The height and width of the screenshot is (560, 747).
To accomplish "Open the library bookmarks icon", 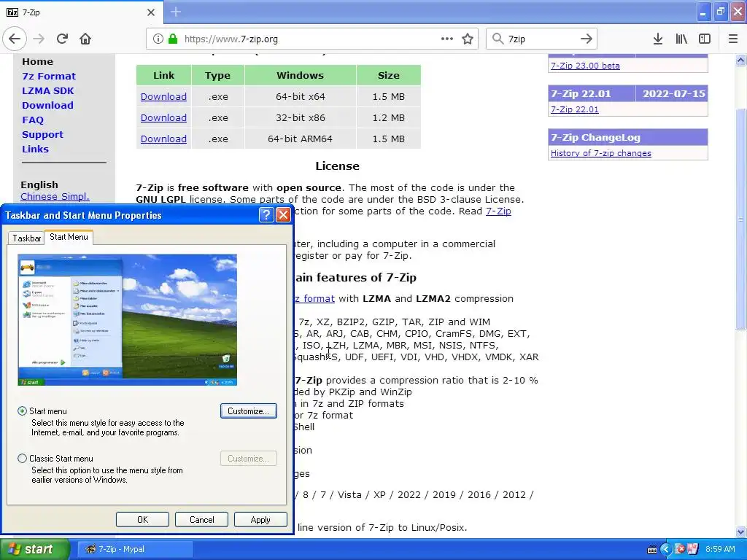I will click(x=681, y=39).
